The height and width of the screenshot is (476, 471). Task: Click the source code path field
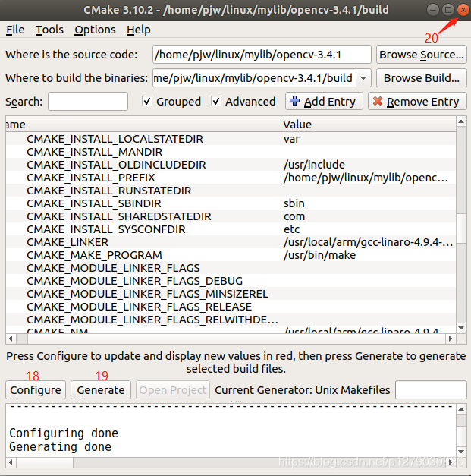[x=262, y=55]
